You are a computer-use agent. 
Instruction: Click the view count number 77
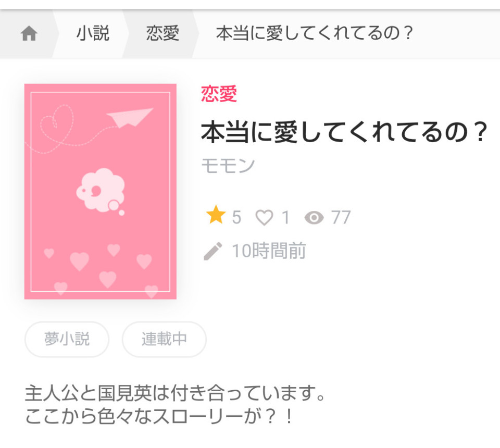[x=341, y=218]
